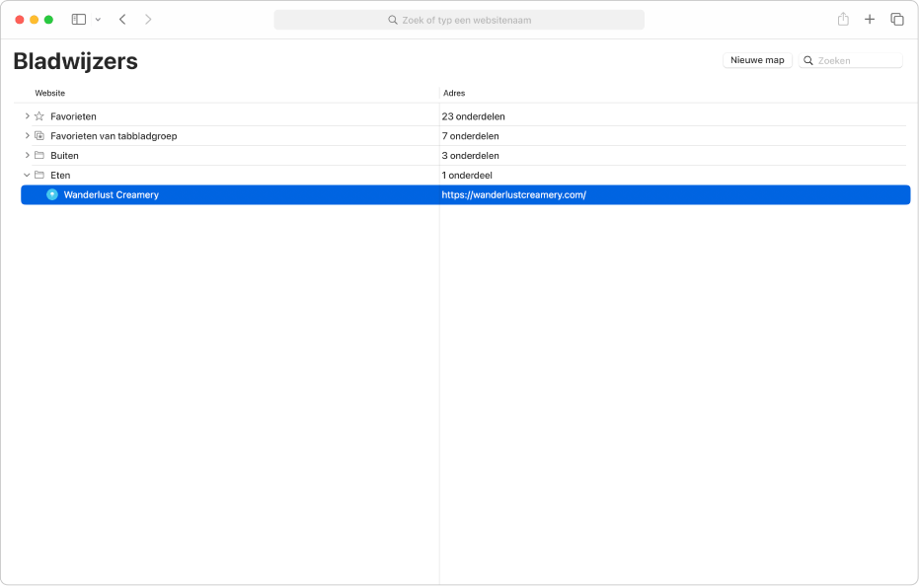Click the Adres column header
The width and height of the screenshot is (919, 588).
click(454, 93)
